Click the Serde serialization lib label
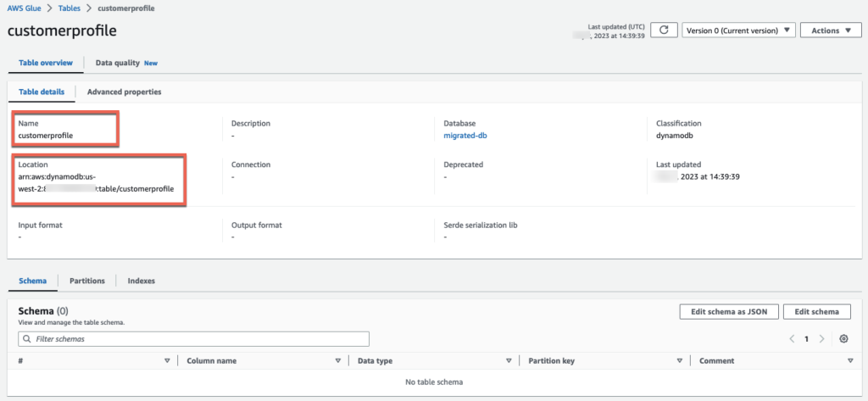Viewport: 868px width, 401px height. point(481,226)
